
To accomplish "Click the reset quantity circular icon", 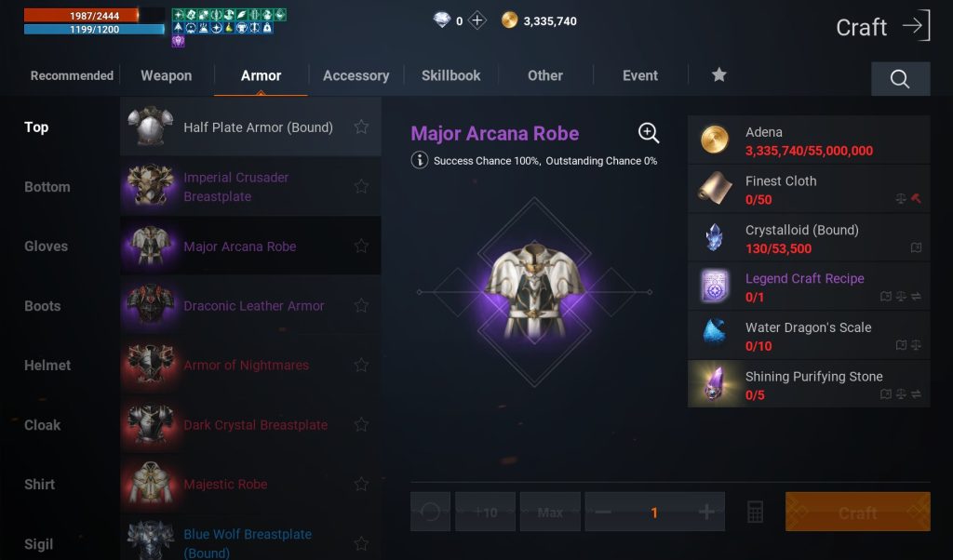I will [430, 512].
